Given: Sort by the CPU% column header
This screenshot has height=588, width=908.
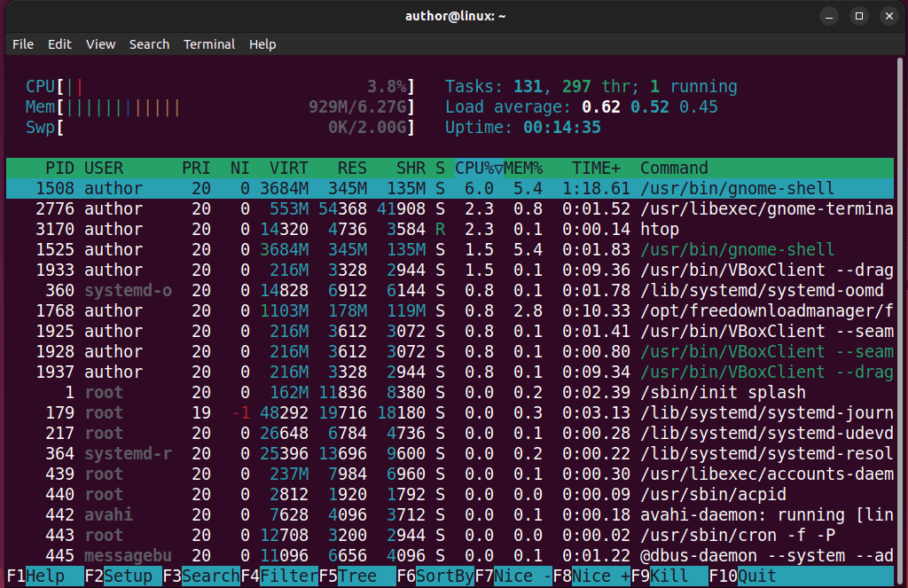Looking at the screenshot, I should 478,168.
